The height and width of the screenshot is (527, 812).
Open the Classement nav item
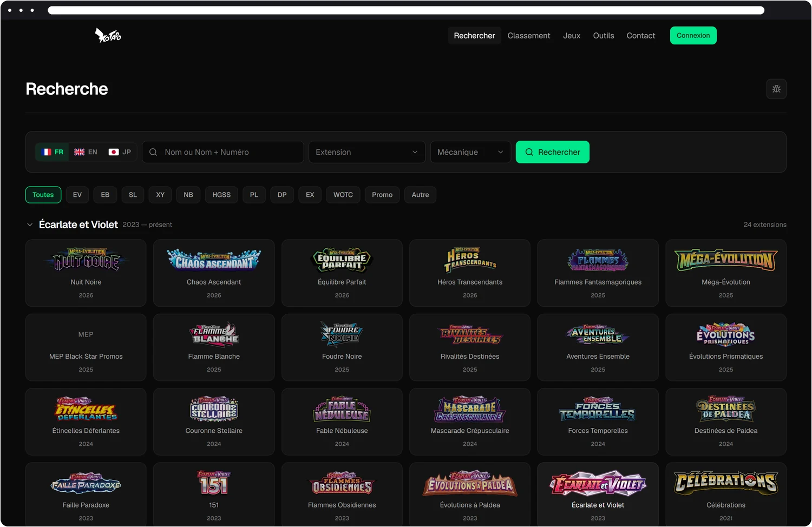529,36
